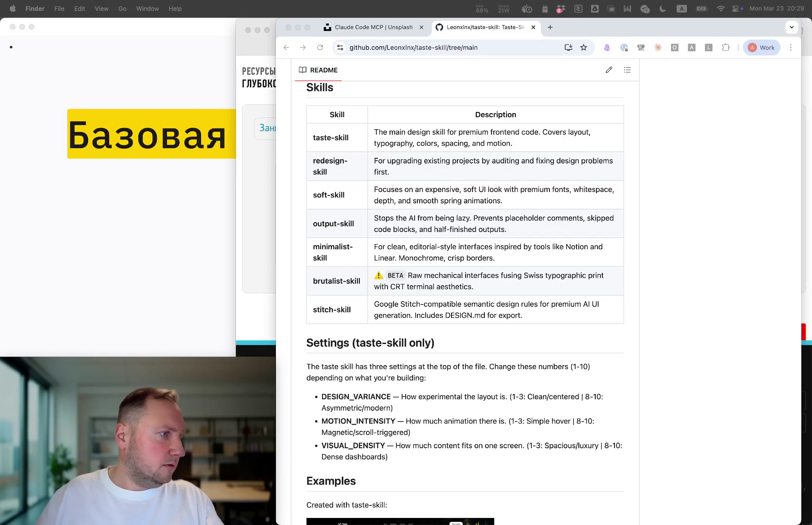Viewport: 812px width, 525px height.
Task: Toggle Focus mode moon icon in menu bar
Action: click(662, 9)
